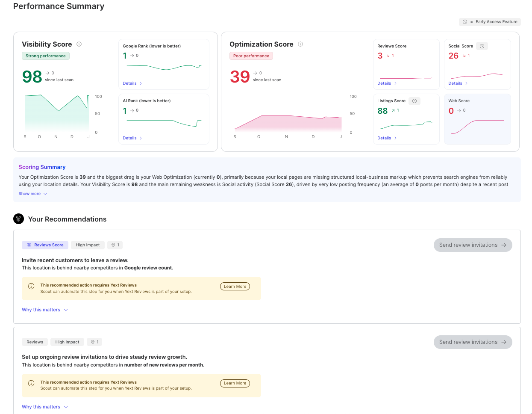The image size is (532, 414).
Task: Click the Optimization Score info icon
Action: [300, 44]
